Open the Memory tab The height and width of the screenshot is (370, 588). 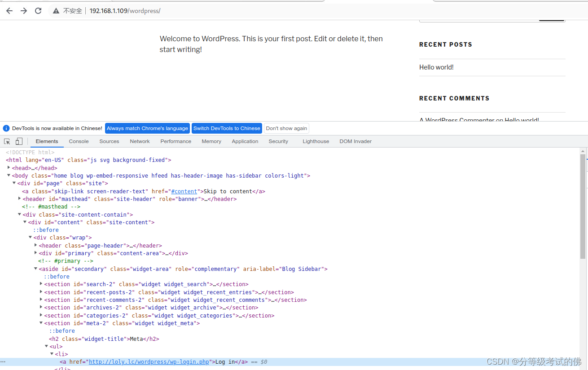211,141
